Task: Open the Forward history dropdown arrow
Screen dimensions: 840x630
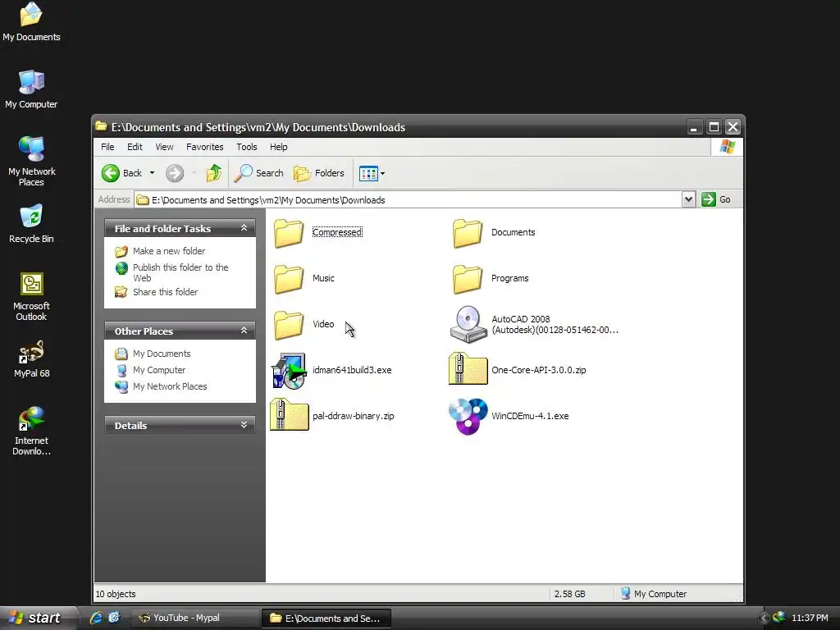Action: pos(194,173)
